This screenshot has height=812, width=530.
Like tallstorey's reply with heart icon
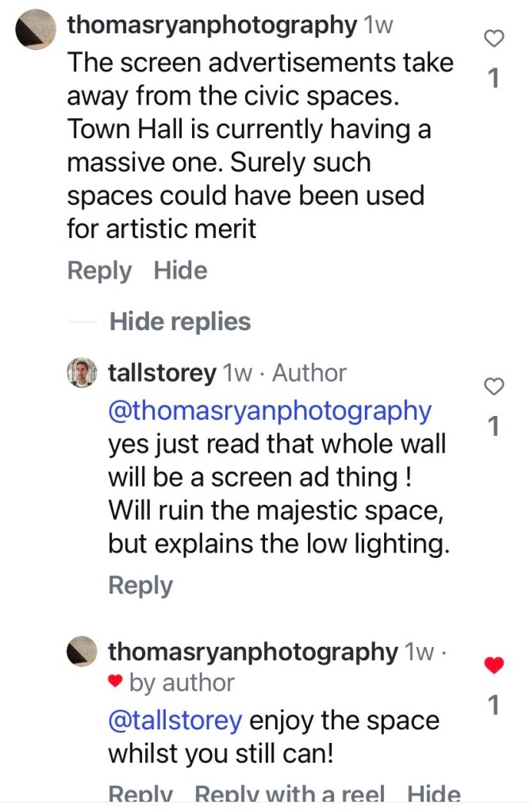pyautogui.click(x=494, y=387)
